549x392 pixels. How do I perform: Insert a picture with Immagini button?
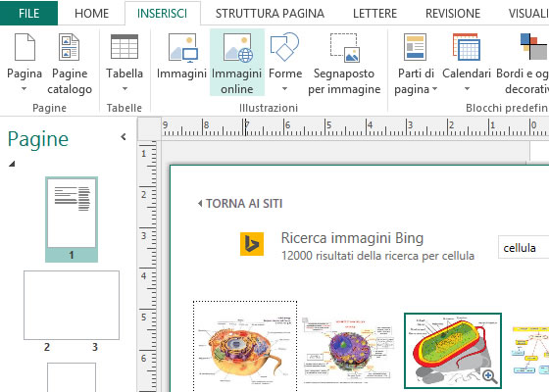click(x=181, y=56)
